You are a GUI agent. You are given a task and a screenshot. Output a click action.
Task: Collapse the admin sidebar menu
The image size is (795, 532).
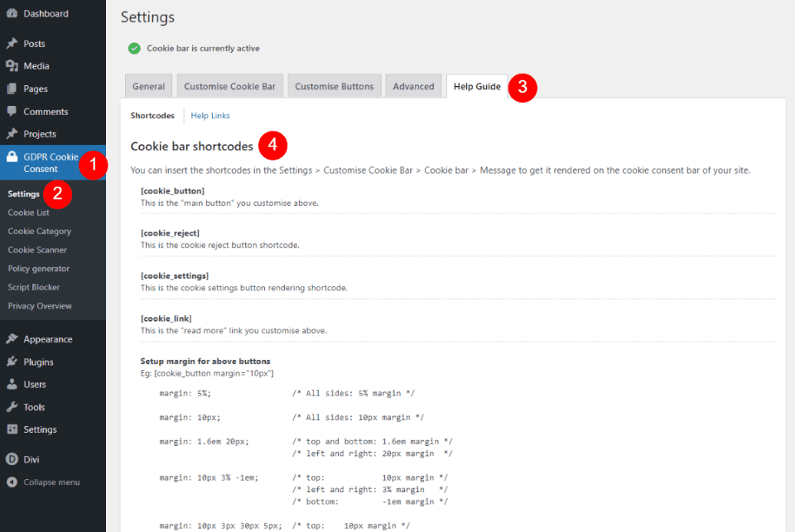click(x=51, y=482)
